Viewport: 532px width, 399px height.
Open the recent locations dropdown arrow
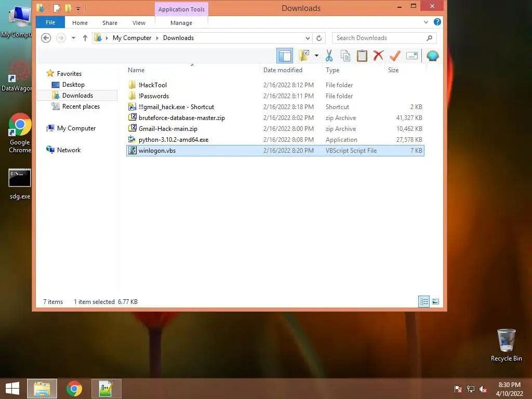coord(73,38)
